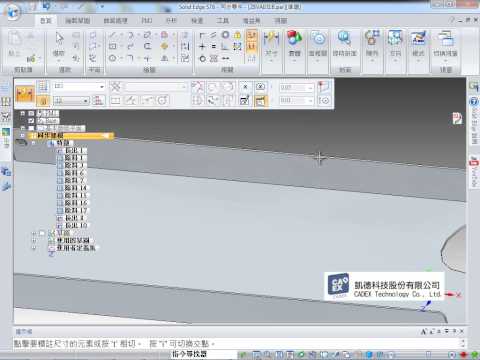Open the Orient (定向) view tool
This screenshot has width=480, height=360.
click(x=395, y=43)
